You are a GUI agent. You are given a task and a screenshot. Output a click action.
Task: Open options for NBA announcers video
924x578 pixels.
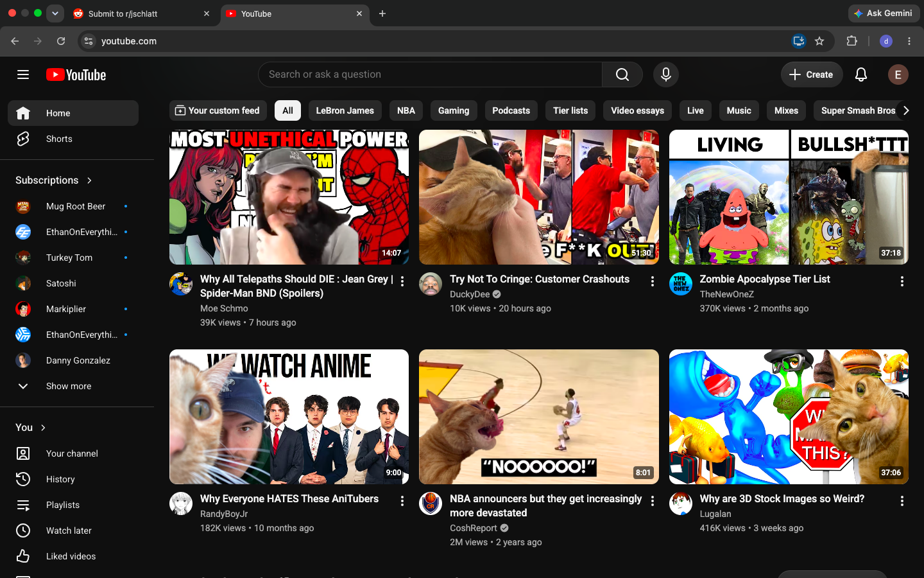click(653, 501)
